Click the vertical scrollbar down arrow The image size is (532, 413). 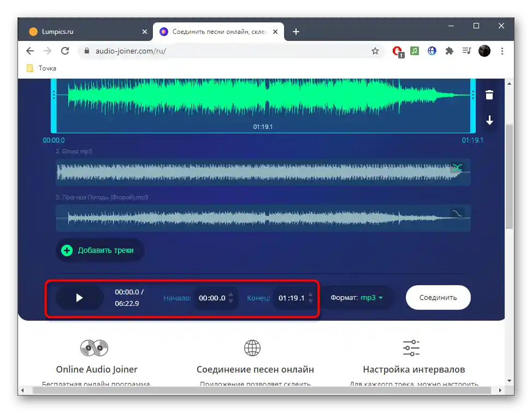(x=509, y=381)
